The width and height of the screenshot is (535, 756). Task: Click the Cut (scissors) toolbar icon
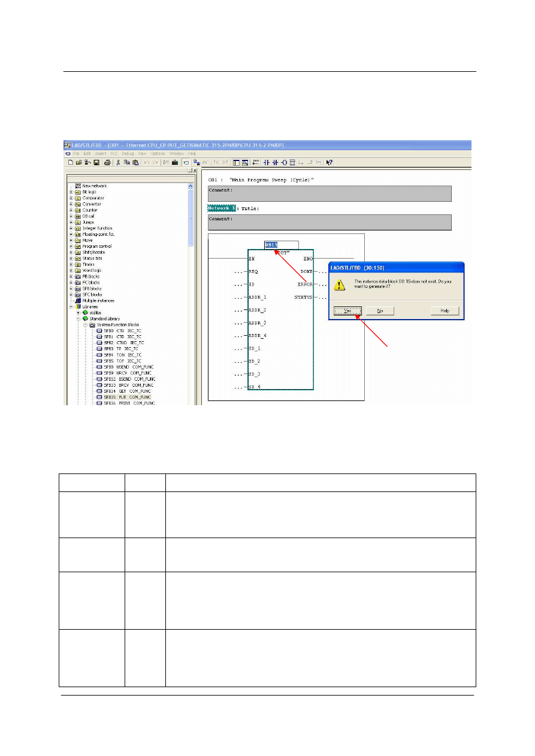pyautogui.click(x=119, y=162)
